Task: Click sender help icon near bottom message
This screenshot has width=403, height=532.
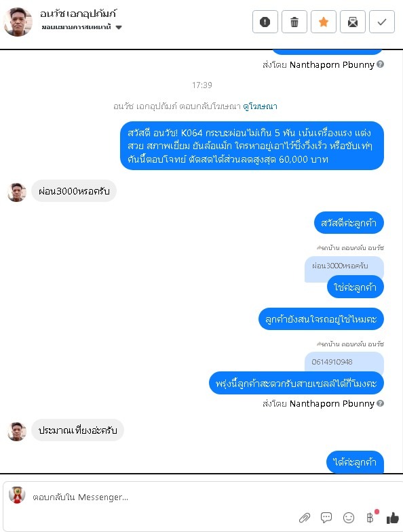Action: 381,403
